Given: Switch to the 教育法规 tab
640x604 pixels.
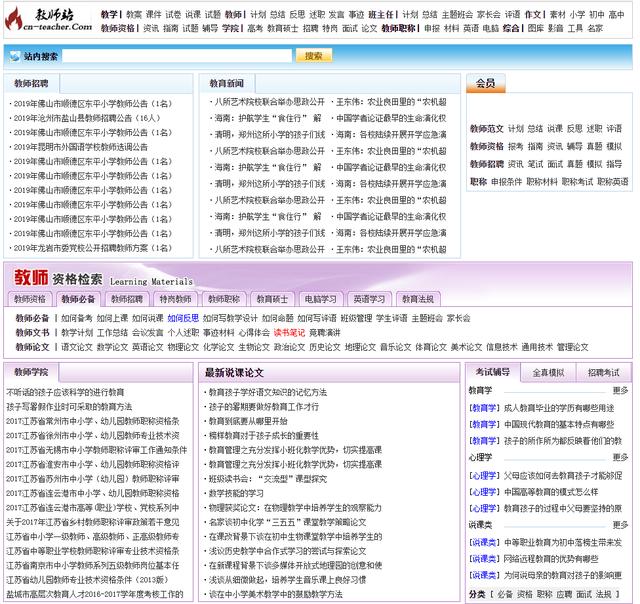Looking at the screenshot, I should pyautogui.click(x=418, y=299).
